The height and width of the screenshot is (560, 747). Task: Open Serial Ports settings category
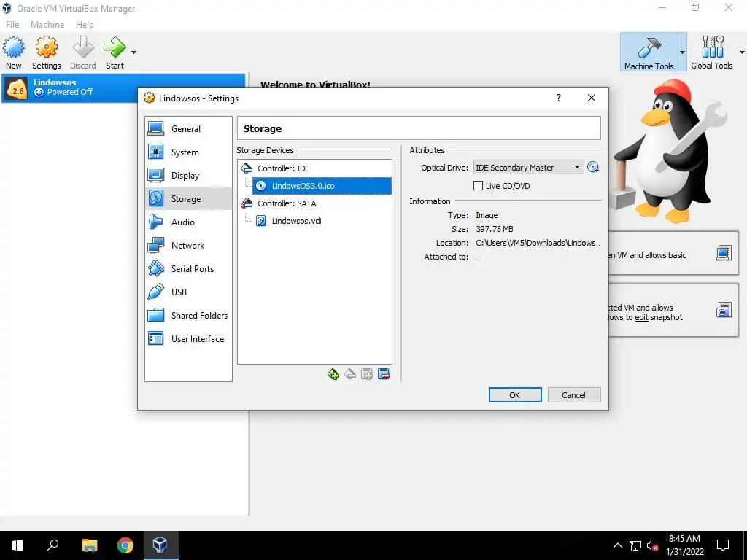tap(188, 268)
